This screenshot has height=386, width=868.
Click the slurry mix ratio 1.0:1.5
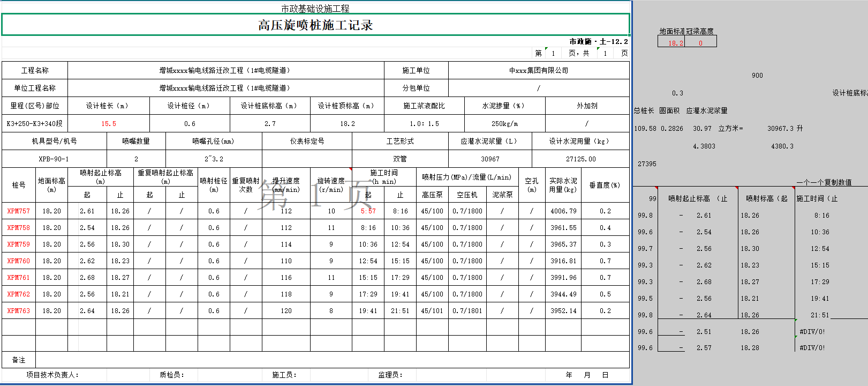tap(424, 124)
